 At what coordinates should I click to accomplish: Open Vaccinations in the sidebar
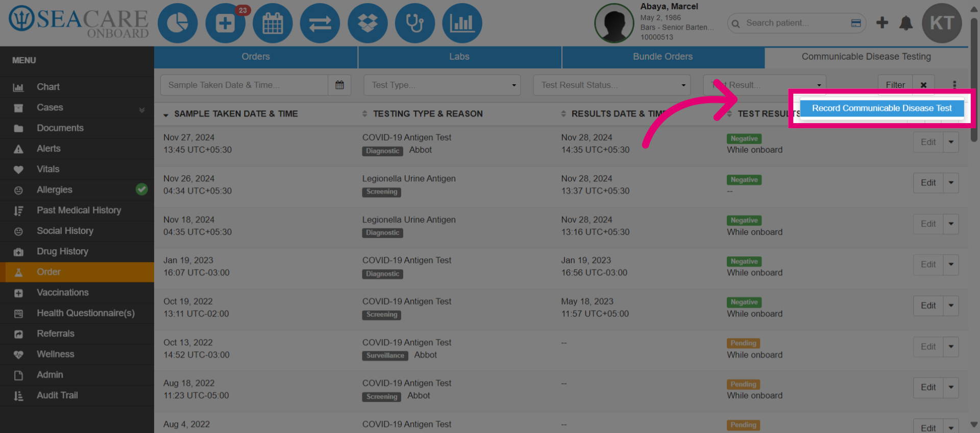tap(77, 293)
